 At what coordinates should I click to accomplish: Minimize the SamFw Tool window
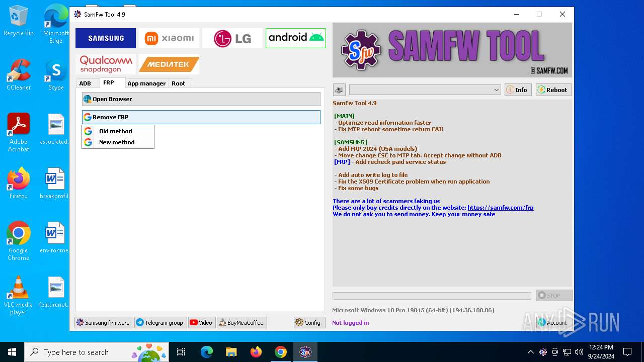pyautogui.click(x=516, y=14)
